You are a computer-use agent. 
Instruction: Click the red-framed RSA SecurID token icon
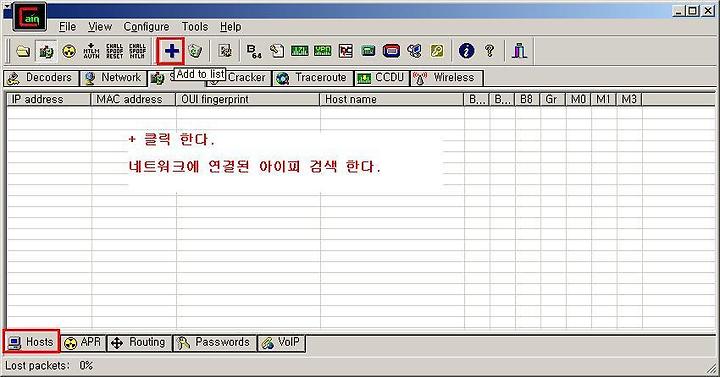click(x=391, y=51)
